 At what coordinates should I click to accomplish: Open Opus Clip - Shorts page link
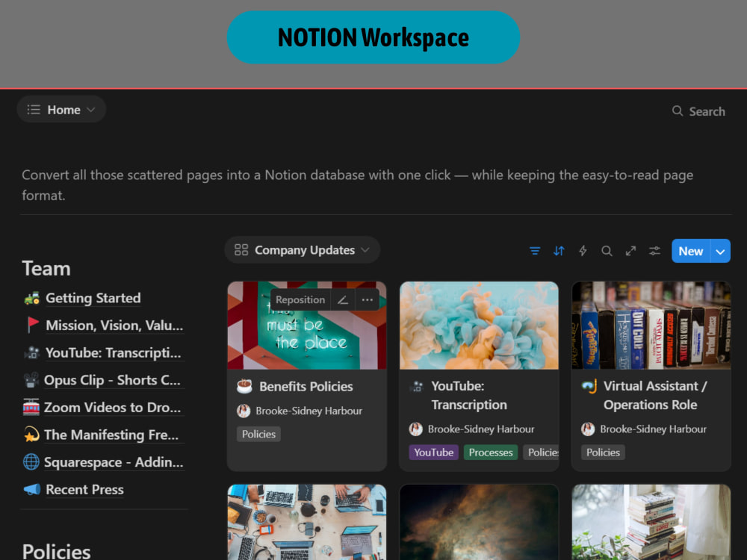click(x=113, y=381)
